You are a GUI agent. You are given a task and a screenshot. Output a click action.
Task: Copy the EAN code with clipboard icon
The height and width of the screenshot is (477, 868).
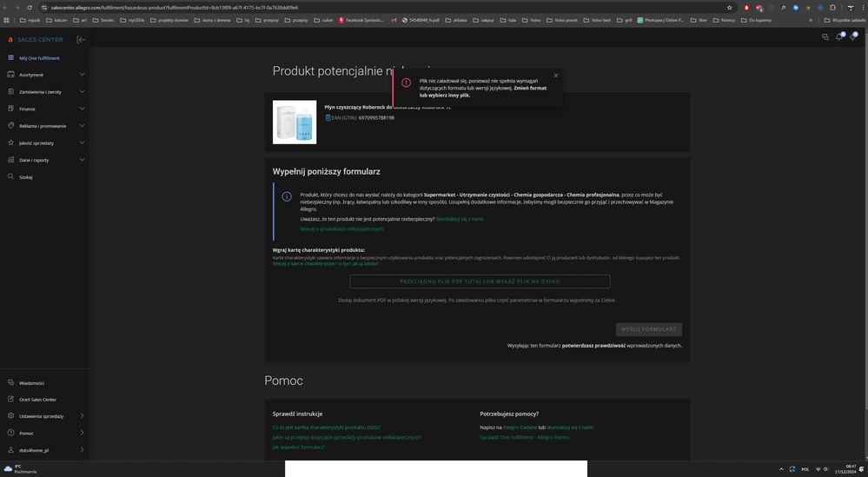pyautogui.click(x=328, y=118)
